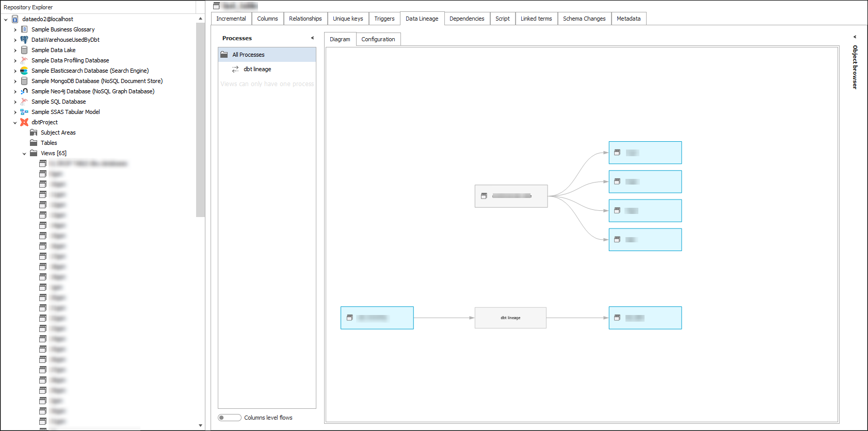The image size is (868, 431).
Task: Open the Configuration sub-tab
Action: [378, 39]
